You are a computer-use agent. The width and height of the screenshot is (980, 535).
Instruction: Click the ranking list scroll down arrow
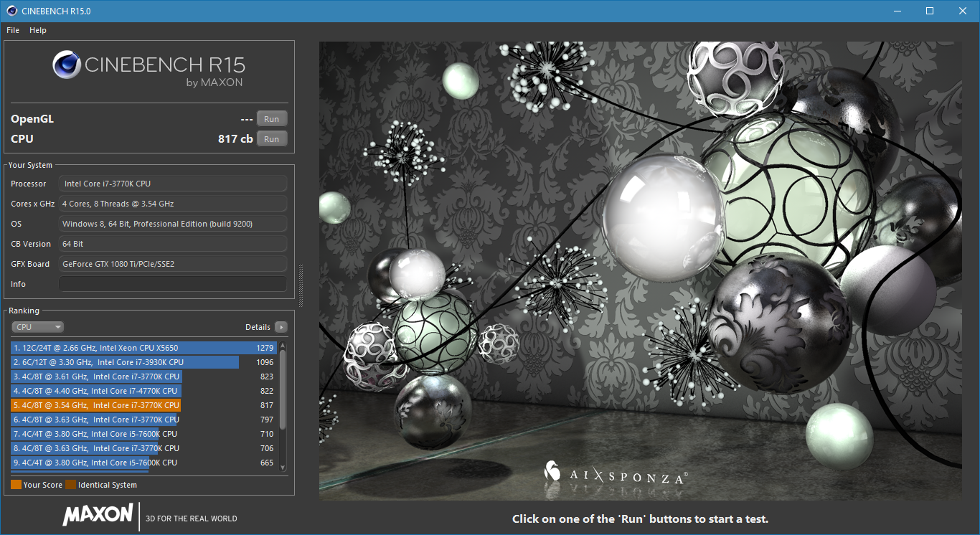tap(283, 467)
